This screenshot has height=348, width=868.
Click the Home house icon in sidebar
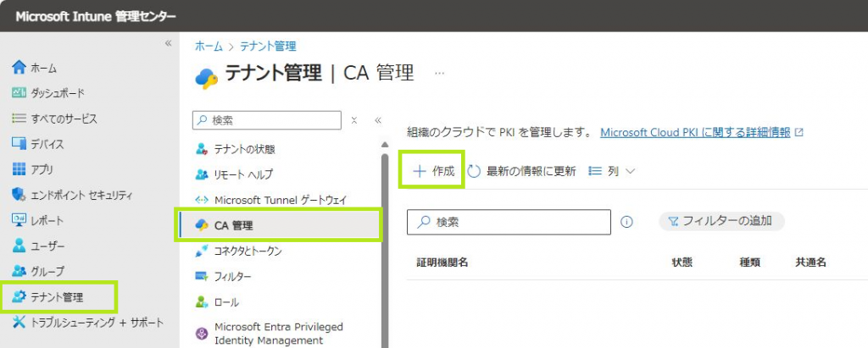(19, 68)
